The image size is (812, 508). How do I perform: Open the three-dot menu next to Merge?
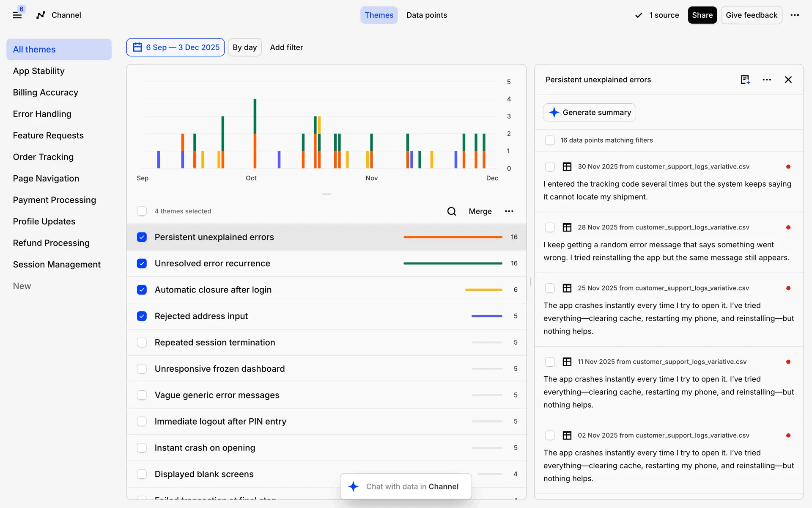coord(509,211)
